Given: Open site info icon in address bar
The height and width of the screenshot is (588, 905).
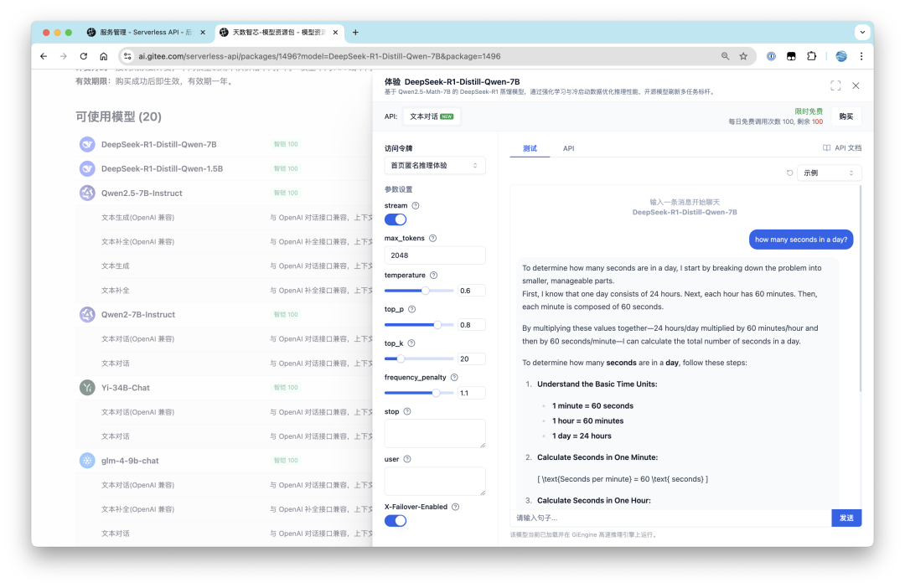Looking at the screenshot, I should coord(127,56).
